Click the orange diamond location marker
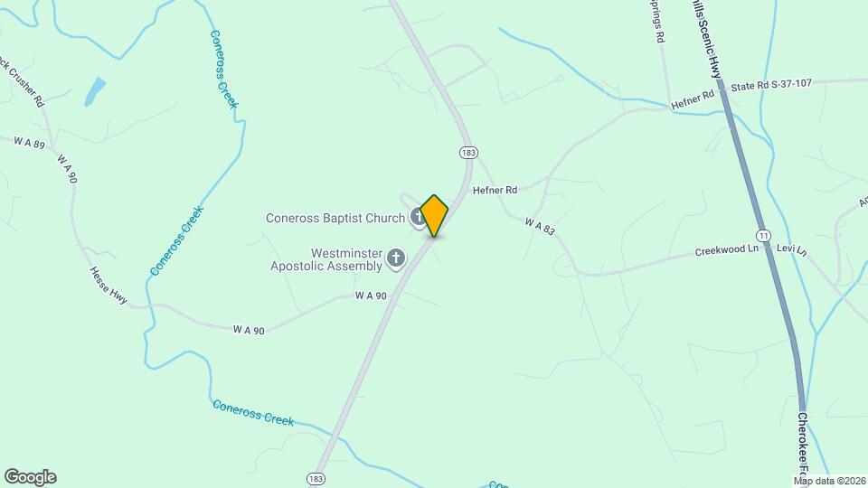The image size is (868, 488). coord(434,215)
